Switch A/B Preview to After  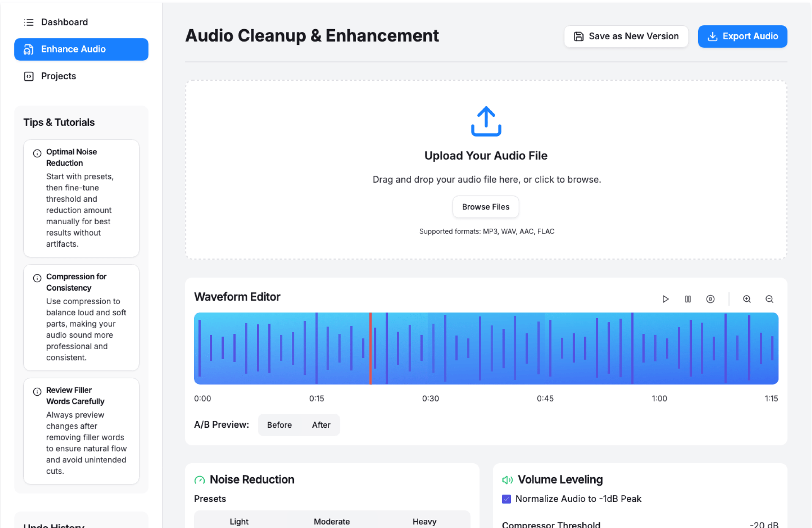[321, 425]
